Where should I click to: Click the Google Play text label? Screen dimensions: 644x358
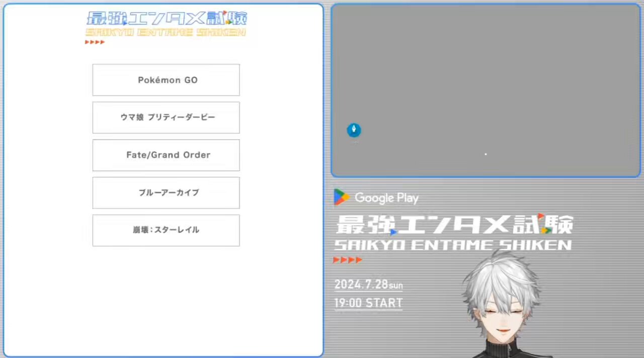pyautogui.click(x=386, y=198)
